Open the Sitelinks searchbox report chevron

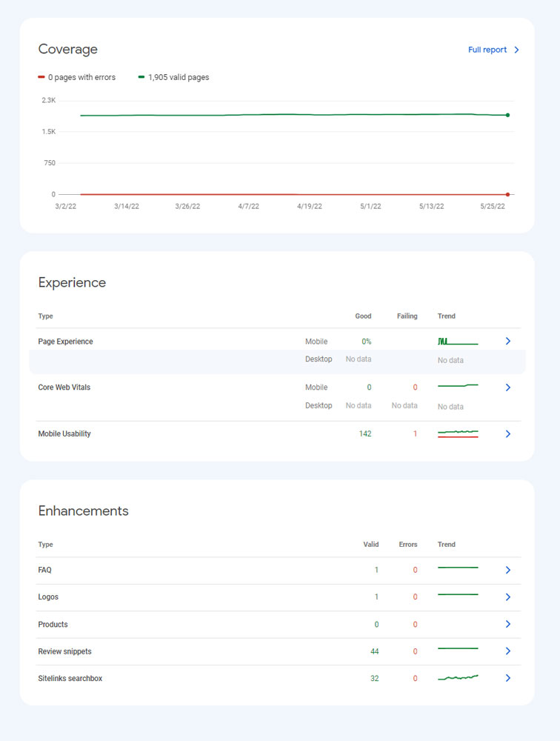(x=508, y=678)
